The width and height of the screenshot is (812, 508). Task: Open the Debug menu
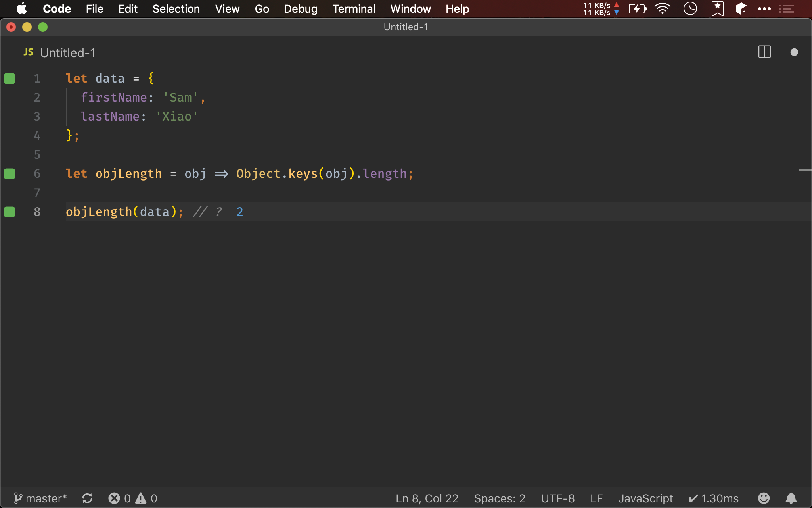(301, 9)
